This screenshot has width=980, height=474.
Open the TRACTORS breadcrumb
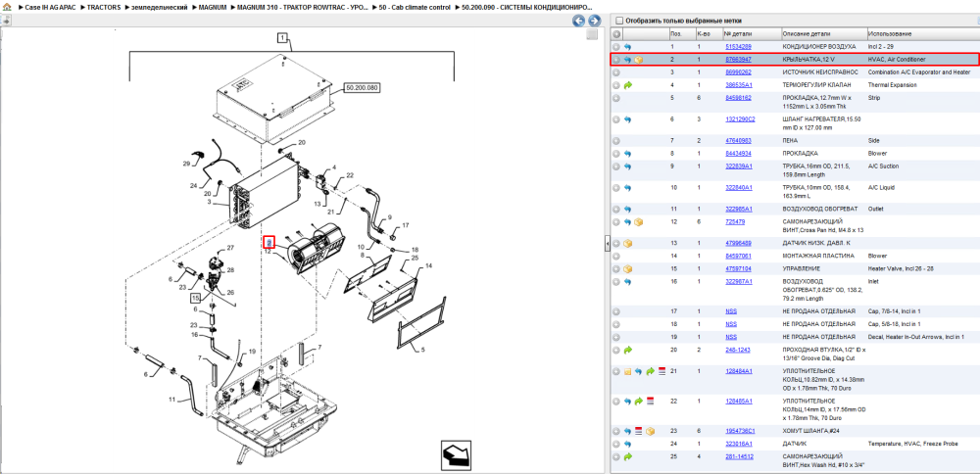tap(105, 7)
